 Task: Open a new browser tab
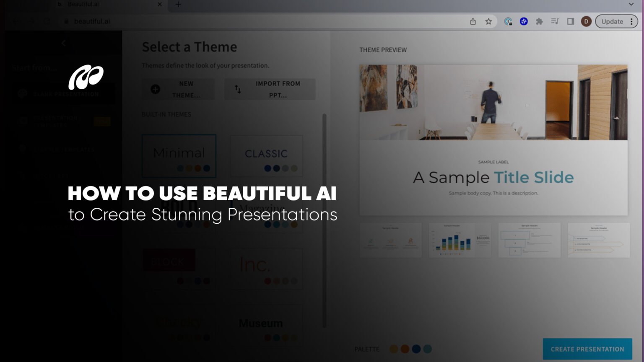pos(178,5)
